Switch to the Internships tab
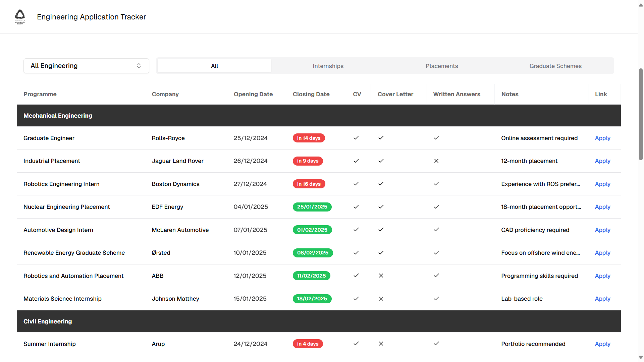The image size is (644, 362). coord(328,66)
